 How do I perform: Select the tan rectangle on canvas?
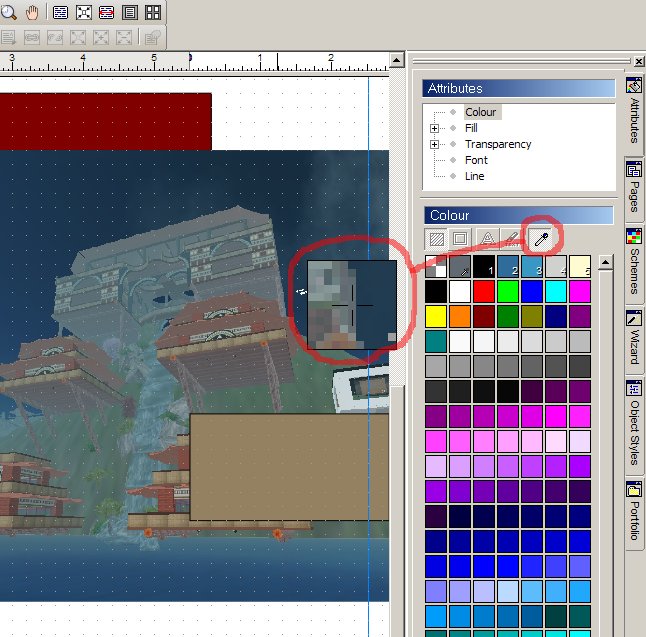[289, 467]
